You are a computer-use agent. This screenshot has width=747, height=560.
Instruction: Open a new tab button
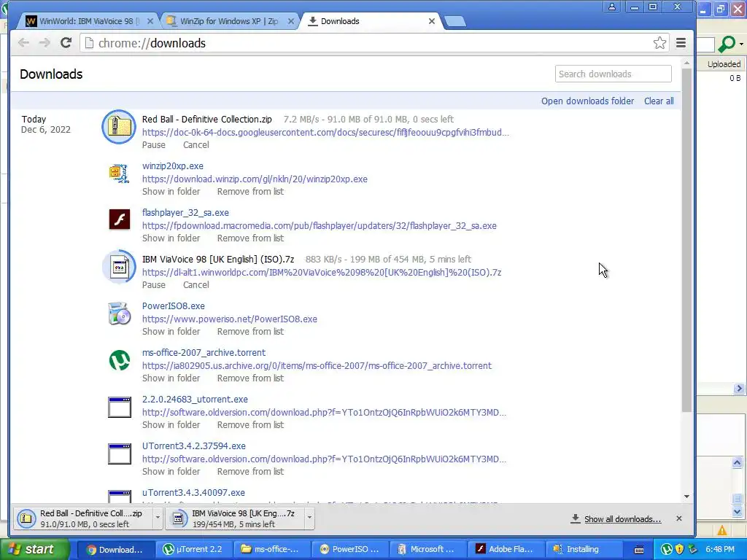tap(455, 21)
